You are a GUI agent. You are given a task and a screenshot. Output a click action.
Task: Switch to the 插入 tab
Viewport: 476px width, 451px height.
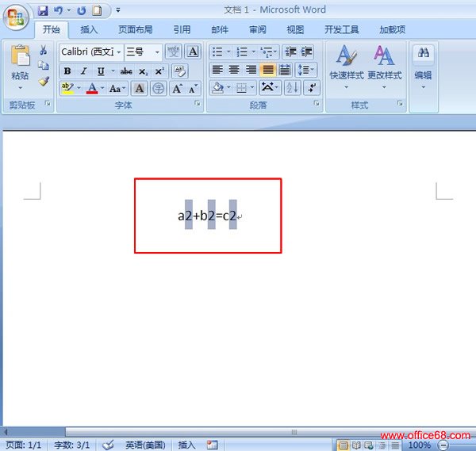(89, 29)
